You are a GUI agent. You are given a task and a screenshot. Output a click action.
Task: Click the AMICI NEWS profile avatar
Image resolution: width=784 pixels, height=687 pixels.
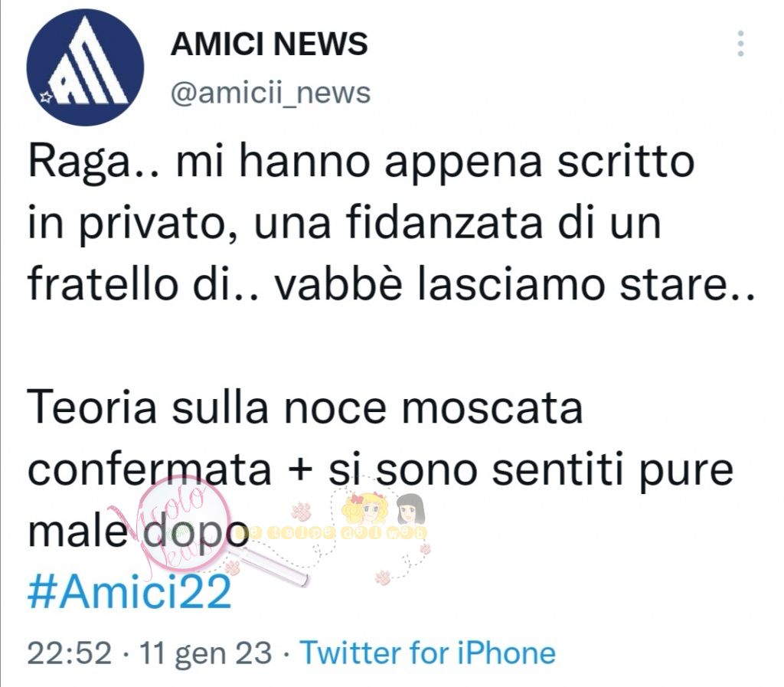[x=86, y=67]
